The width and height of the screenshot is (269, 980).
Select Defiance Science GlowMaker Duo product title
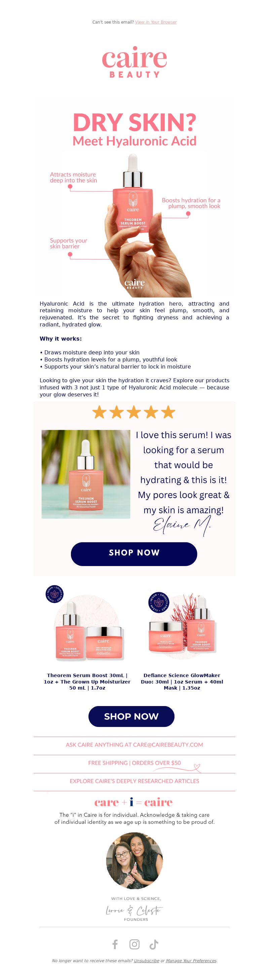coord(182,681)
